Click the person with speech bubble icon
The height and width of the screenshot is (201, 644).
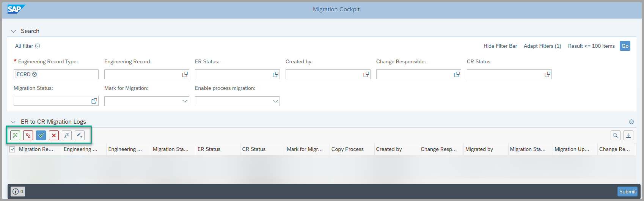[x=67, y=135]
